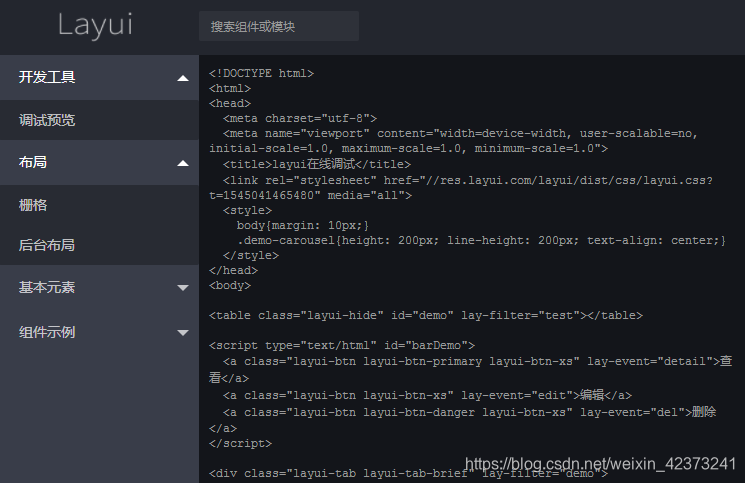The height and width of the screenshot is (483, 745).
Task: Click the closing </script> line
Action: pyautogui.click(x=240, y=443)
